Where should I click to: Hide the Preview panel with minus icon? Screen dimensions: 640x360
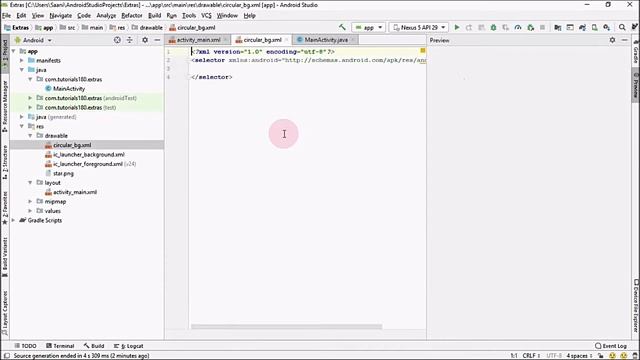click(x=624, y=40)
